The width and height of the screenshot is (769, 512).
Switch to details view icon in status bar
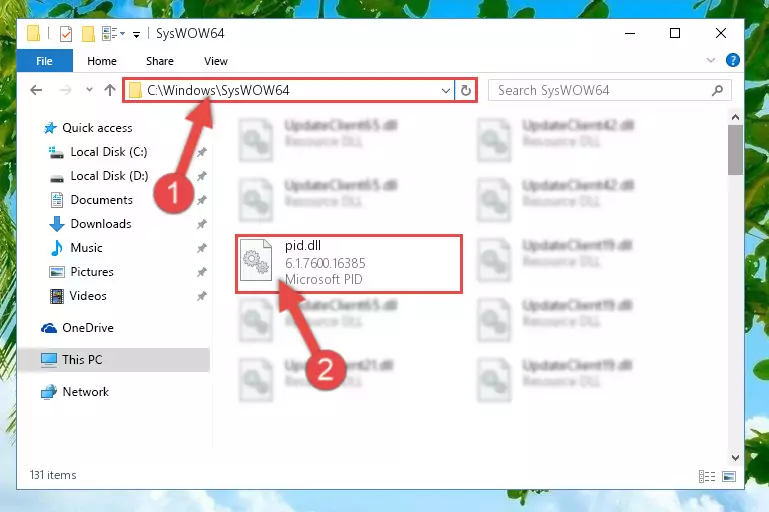707,476
